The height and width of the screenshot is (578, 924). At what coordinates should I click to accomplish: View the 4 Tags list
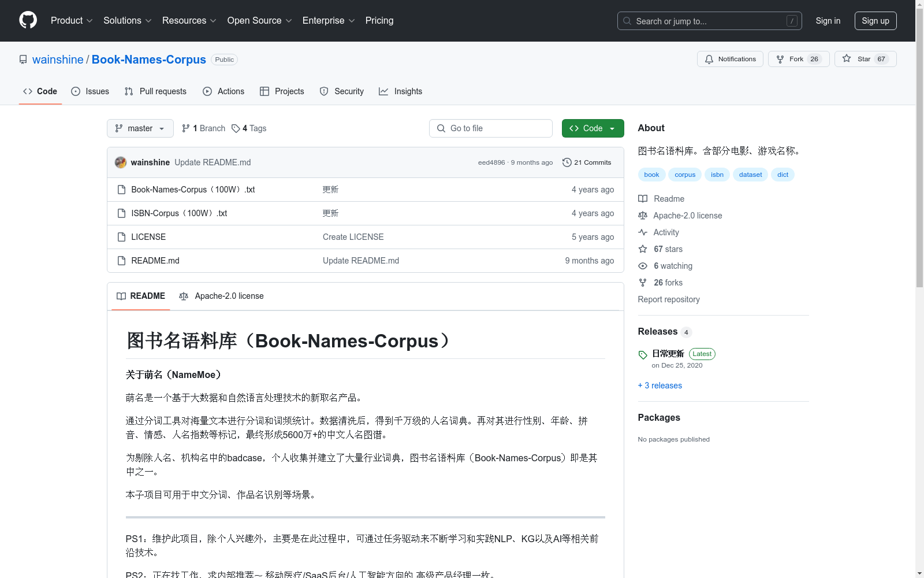pyautogui.click(x=249, y=128)
